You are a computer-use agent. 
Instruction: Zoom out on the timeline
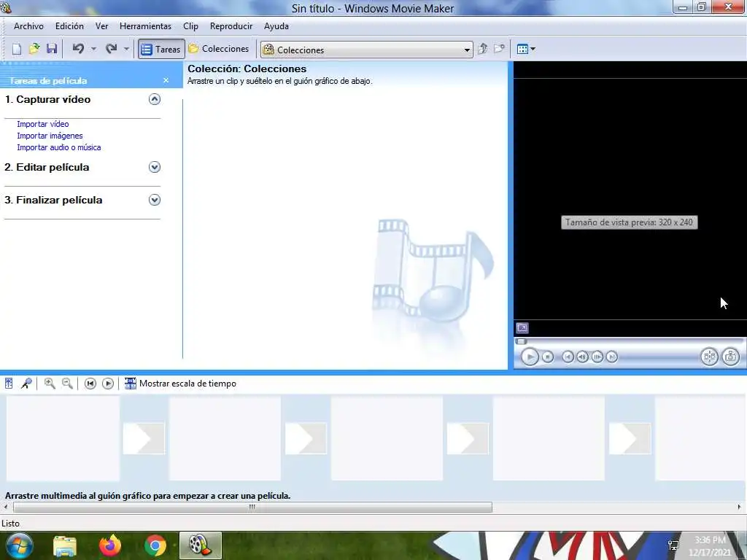tap(67, 384)
